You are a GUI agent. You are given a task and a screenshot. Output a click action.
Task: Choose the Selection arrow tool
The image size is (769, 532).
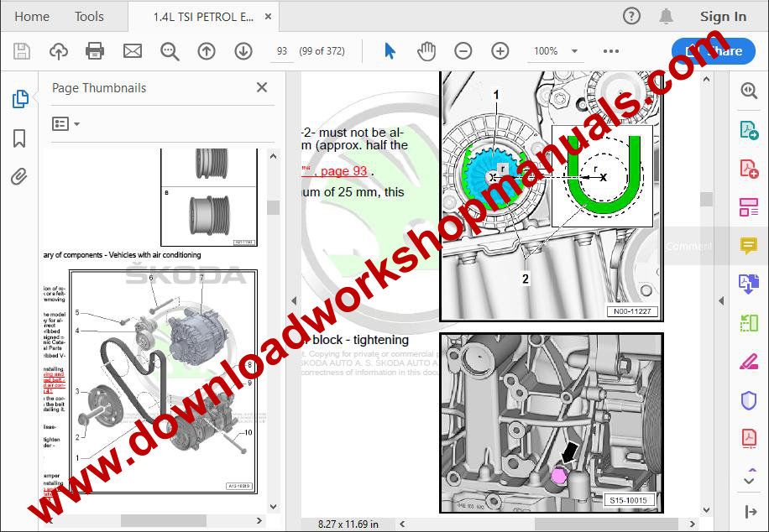[390, 51]
